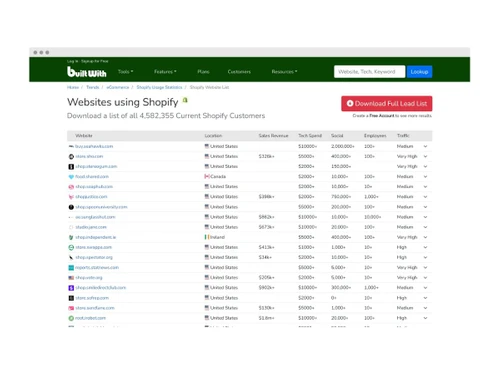Open root.irobot.com website link
This screenshot has width=500, height=375.
[90, 318]
